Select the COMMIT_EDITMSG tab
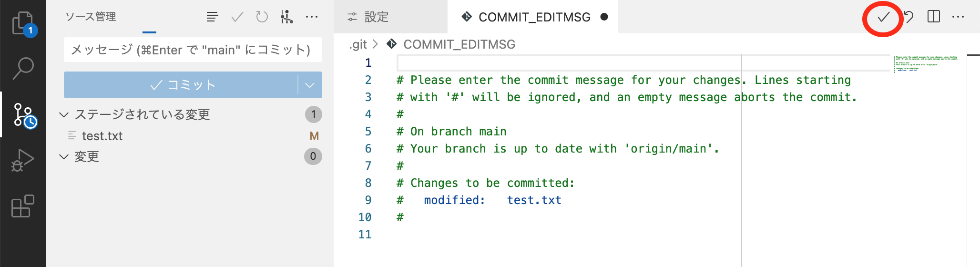Screen dimensions: 980x267 (x=533, y=17)
